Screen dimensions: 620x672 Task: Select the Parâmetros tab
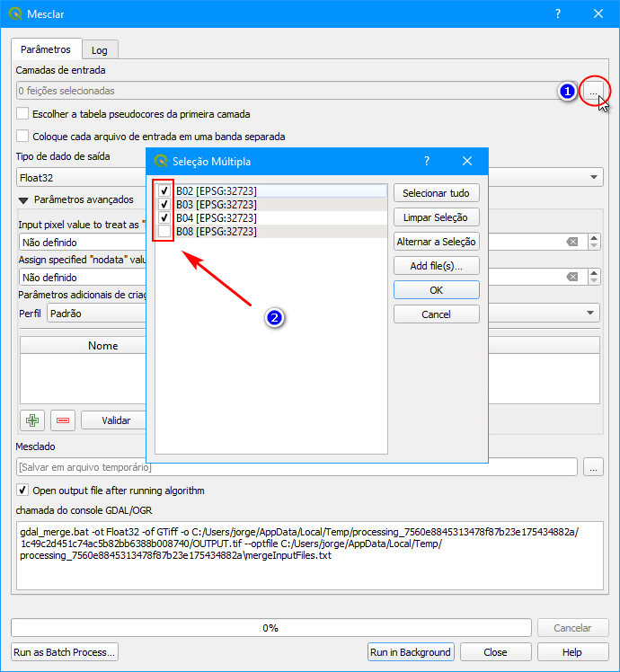click(x=46, y=49)
